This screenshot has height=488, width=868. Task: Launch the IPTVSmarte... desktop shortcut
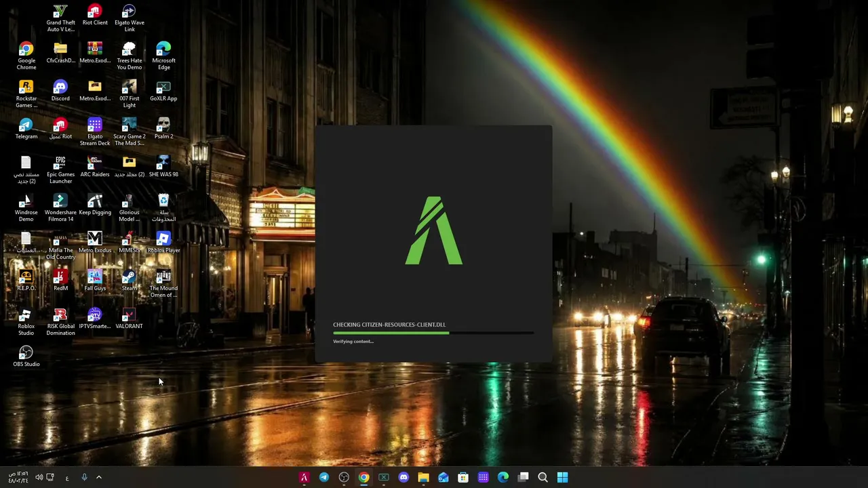coord(94,319)
